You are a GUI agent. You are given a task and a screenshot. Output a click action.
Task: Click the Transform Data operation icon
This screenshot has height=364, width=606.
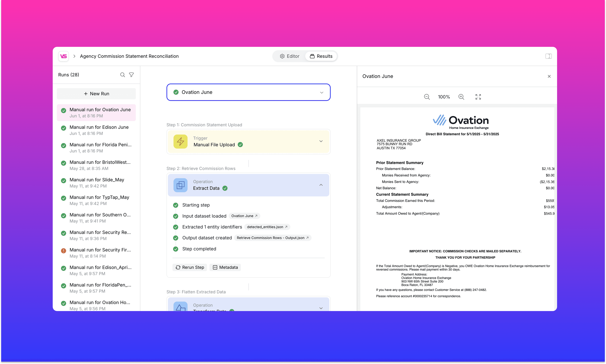point(180,307)
